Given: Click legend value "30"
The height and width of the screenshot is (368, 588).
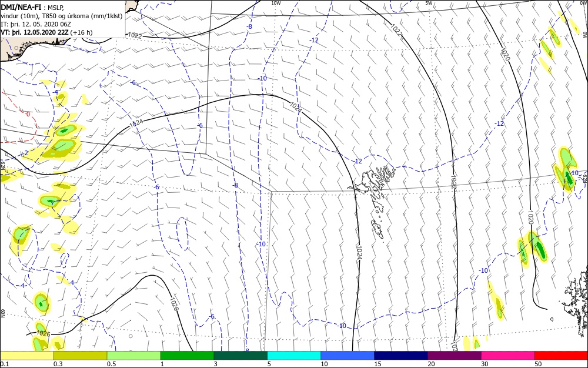Looking at the screenshot, I should (485, 364).
